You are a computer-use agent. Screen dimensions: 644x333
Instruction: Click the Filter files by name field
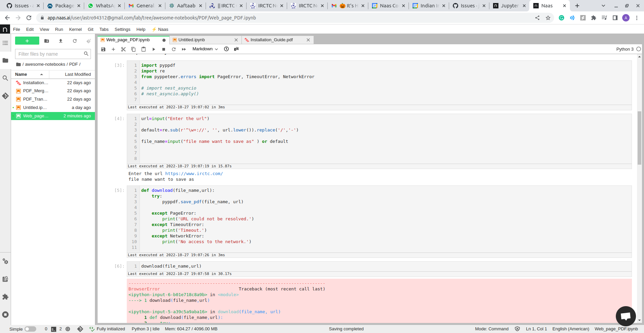tap(50, 54)
